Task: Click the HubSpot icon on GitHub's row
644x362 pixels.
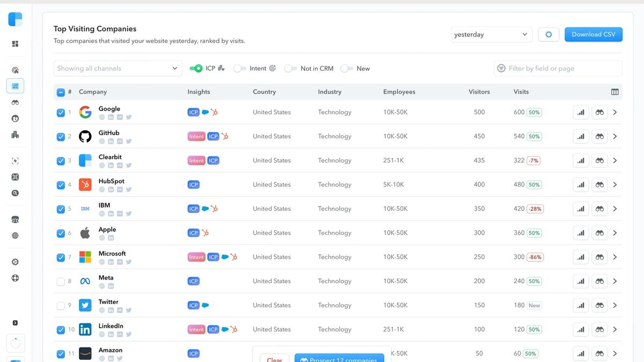Action: (224, 136)
